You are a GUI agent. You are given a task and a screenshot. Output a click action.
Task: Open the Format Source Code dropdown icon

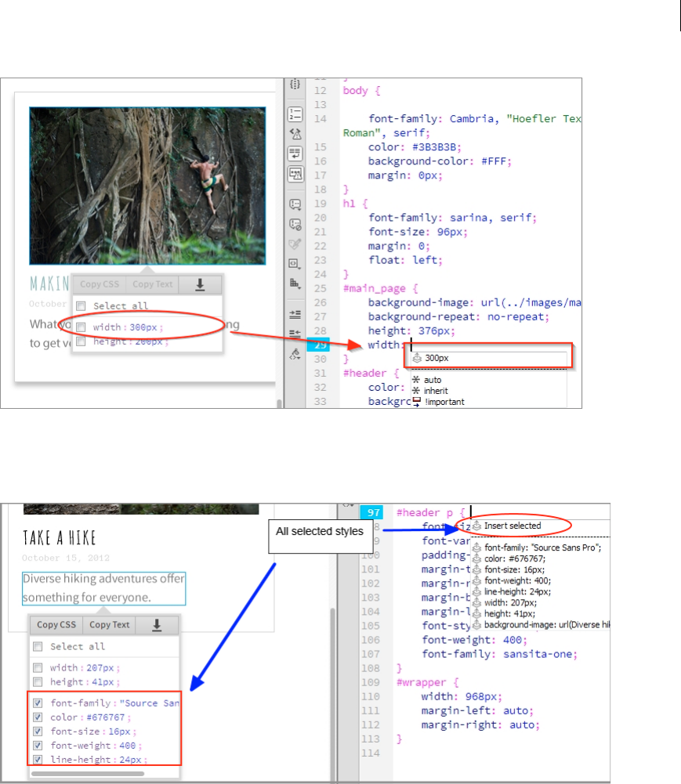coord(295,354)
